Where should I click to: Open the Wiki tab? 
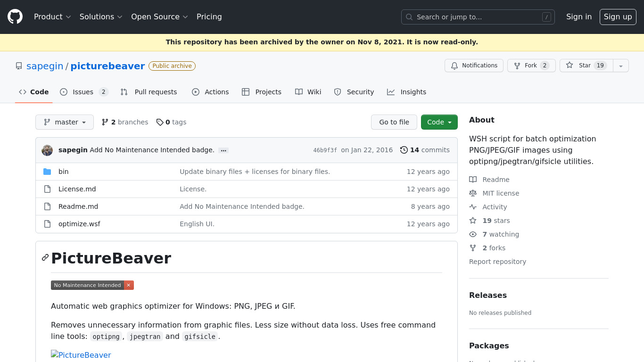308,92
